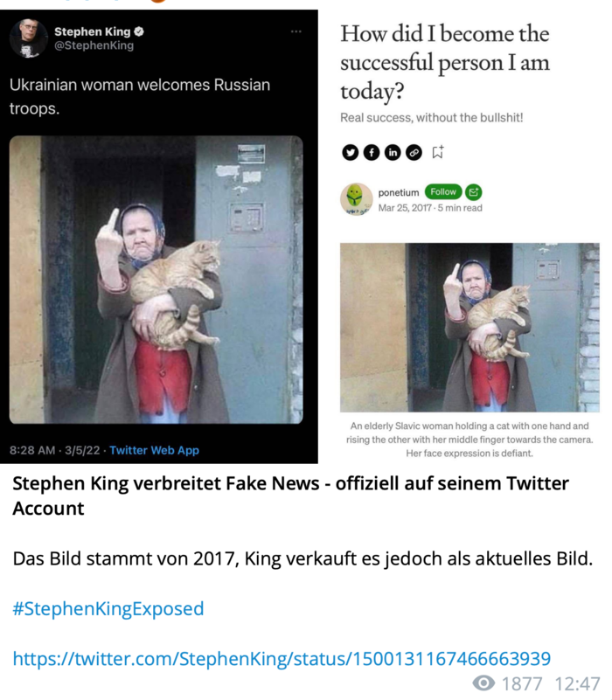Click the 12:47 message timestamp
Viewport: 612px width, 700px height.
577,683
